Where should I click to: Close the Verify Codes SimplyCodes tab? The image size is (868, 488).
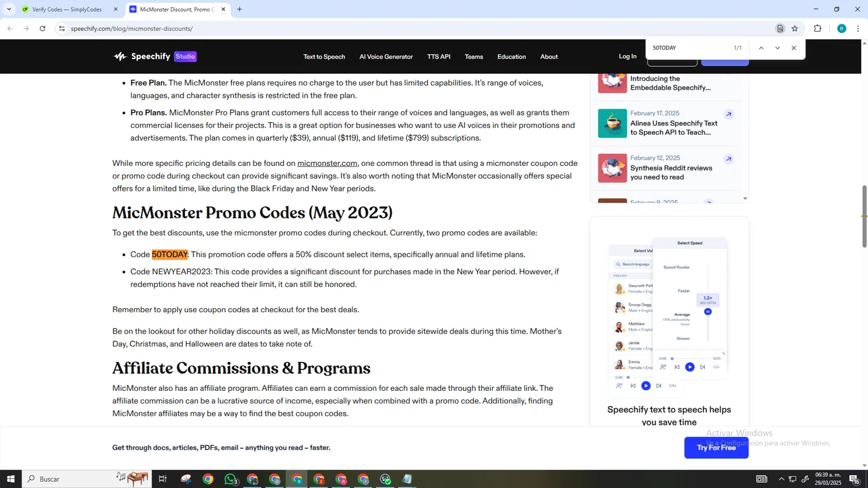click(116, 9)
